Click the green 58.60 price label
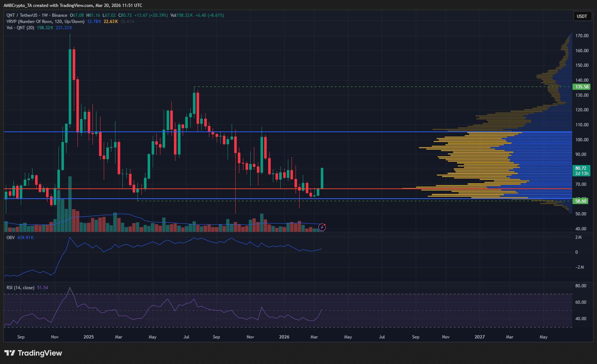The image size is (597, 364). [x=581, y=201]
